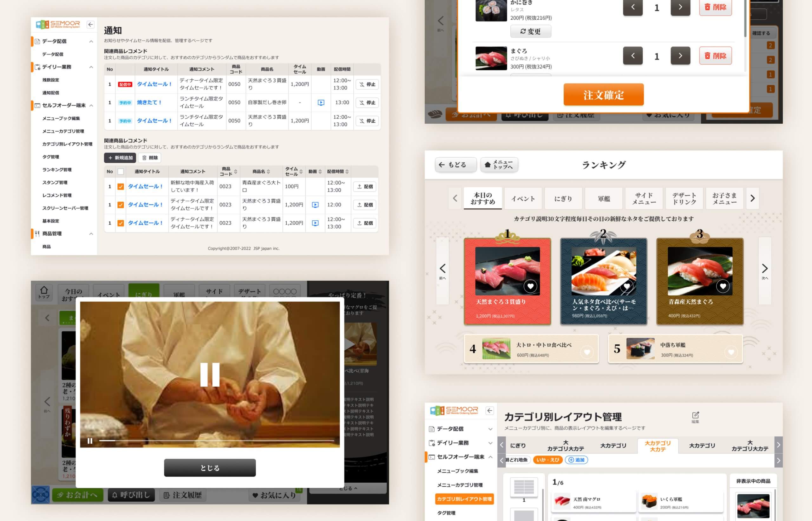Select the いくら軍艦 product thumbnail

click(650, 501)
